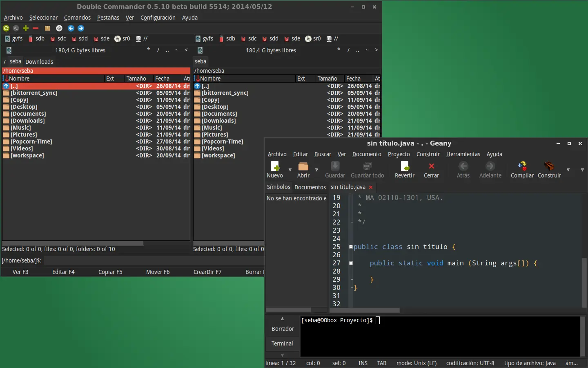Select the sdb drive in the left panel
The width and height of the screenshot is (588, 368).
coord(36,38)
